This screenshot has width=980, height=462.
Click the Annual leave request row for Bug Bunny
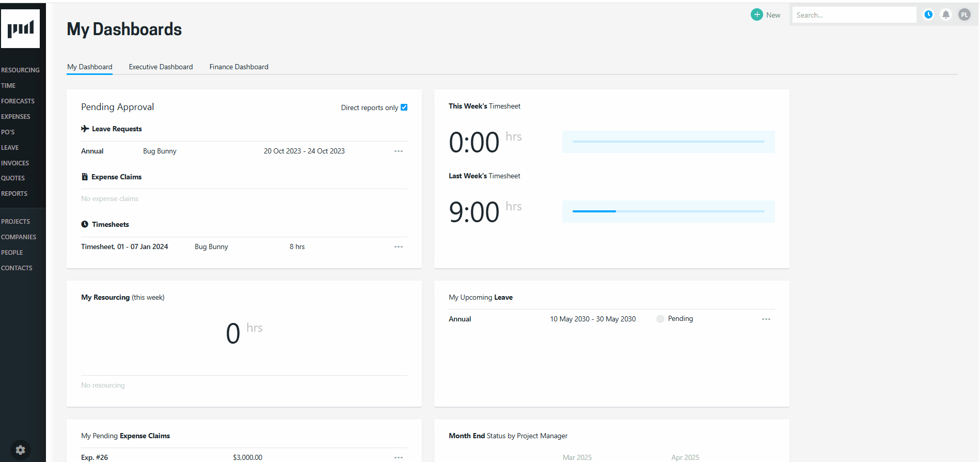[244, 151]
